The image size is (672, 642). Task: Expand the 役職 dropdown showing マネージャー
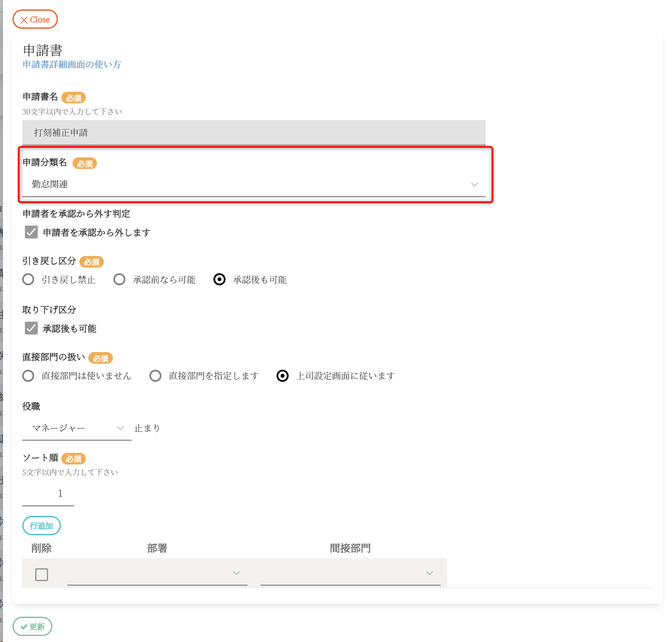[x=77, y=428]
